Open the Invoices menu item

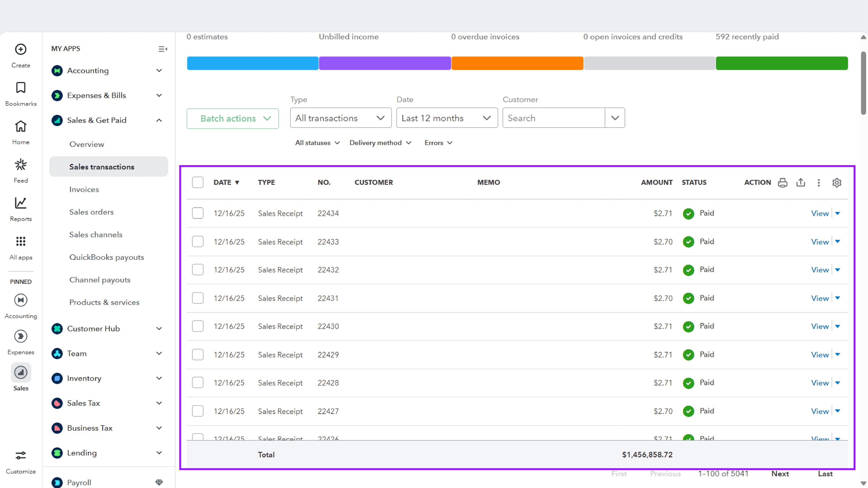tap(84, 189)
